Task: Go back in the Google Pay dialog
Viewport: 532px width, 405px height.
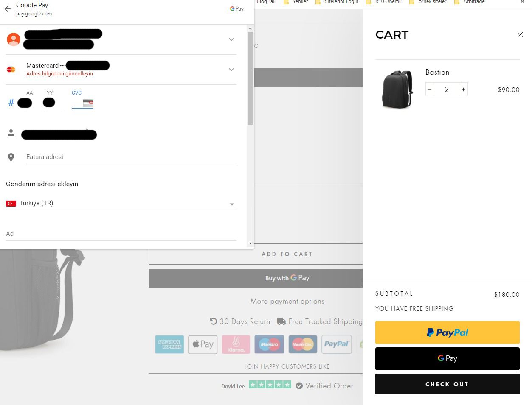Action: [x=8, y=8]
